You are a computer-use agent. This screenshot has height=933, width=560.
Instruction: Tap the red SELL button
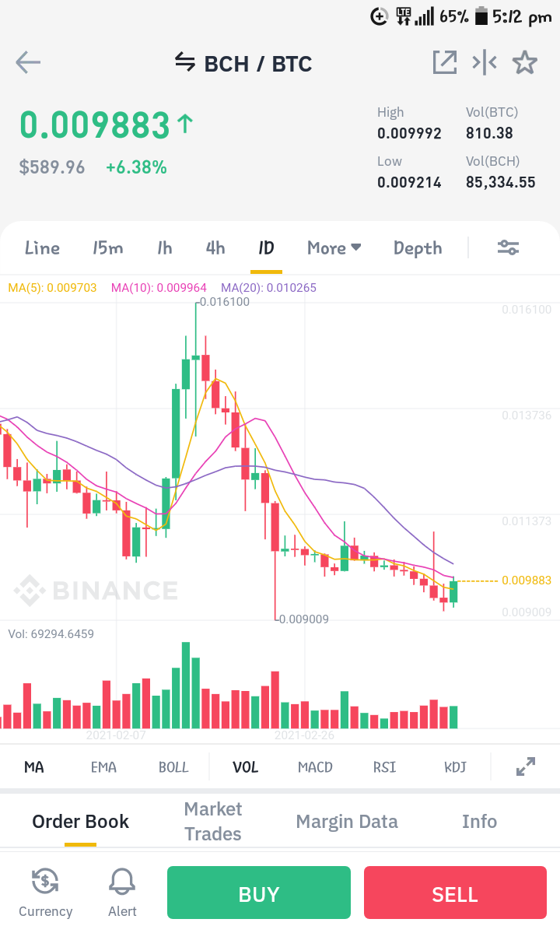pyautogui.click(x=455, y=893)
